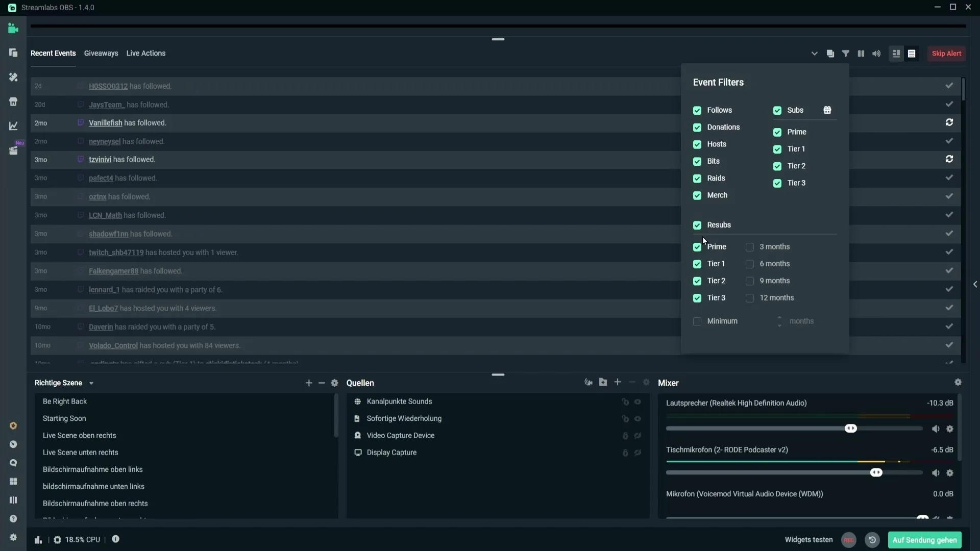Click the mute/speaker icon in events toolbar
This screenshot has height=551, width=980.
tap(877, 53)
